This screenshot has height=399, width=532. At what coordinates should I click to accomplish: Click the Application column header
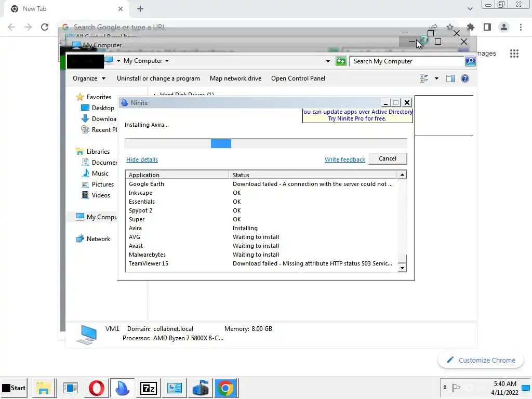pos(177,175)
